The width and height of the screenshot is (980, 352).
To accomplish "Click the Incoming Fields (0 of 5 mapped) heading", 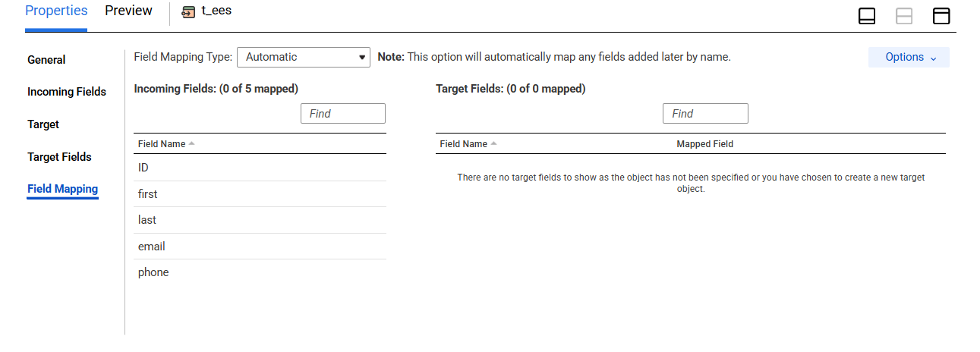I will click(x=216, y=89).
